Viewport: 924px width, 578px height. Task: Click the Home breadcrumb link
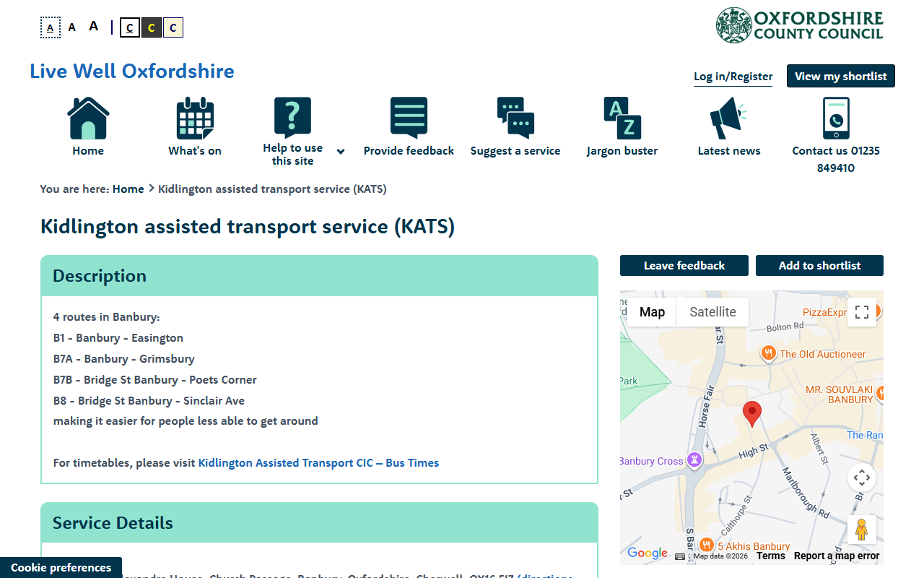coord(128,189)
